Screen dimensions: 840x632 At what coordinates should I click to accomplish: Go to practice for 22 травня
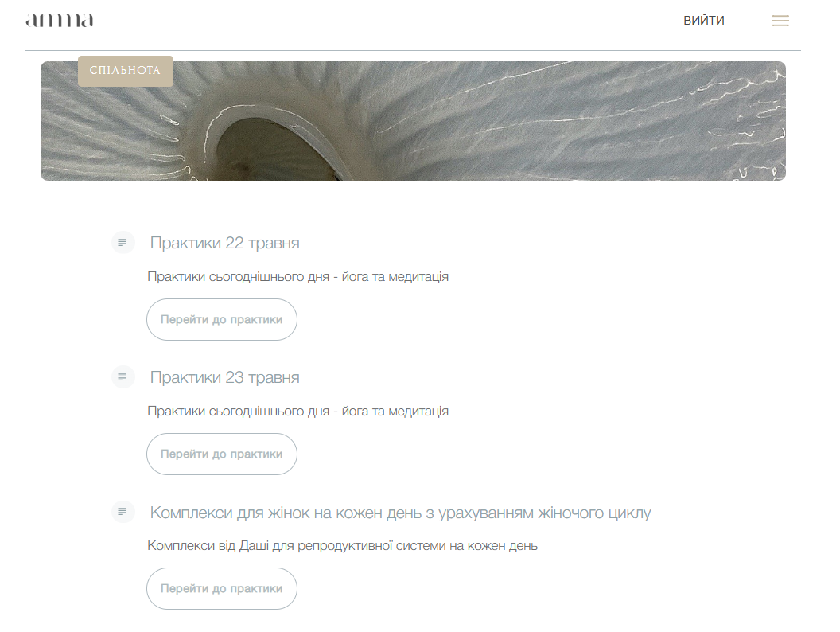tap(222, 319)
